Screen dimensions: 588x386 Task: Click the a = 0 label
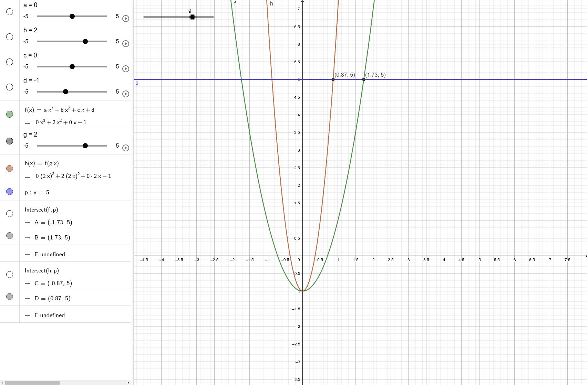pyautogui.click(x=30, y=5)
